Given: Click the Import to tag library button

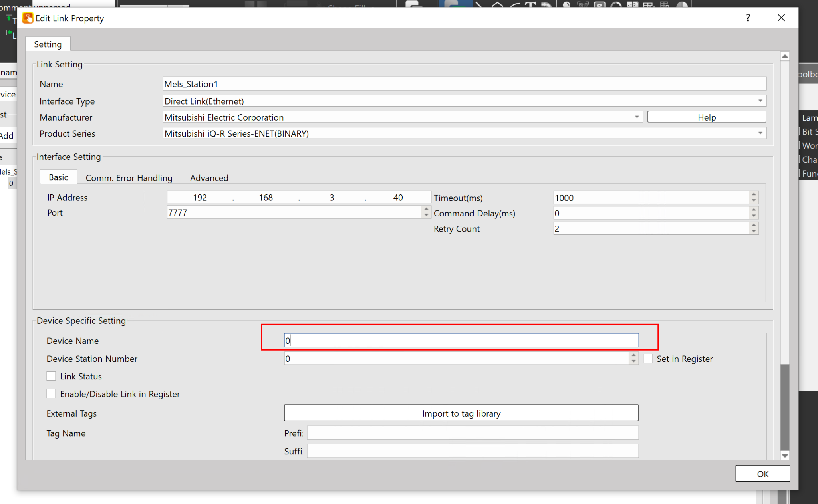Looking at the screenshot, I should (x=461, y=413).
